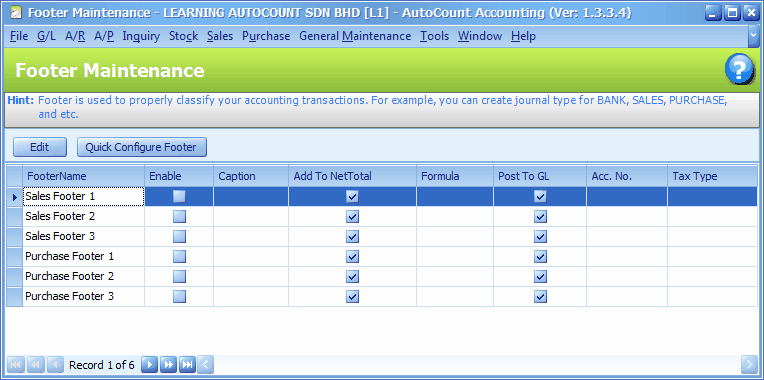Click the Acc. No. column header
The width and height of the screenshot is (764, 380).
(x=627, y=176)
